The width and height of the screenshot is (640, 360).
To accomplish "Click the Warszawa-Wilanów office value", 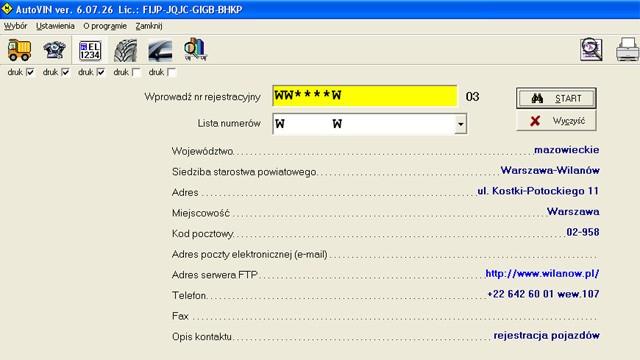I will [550, 170].
